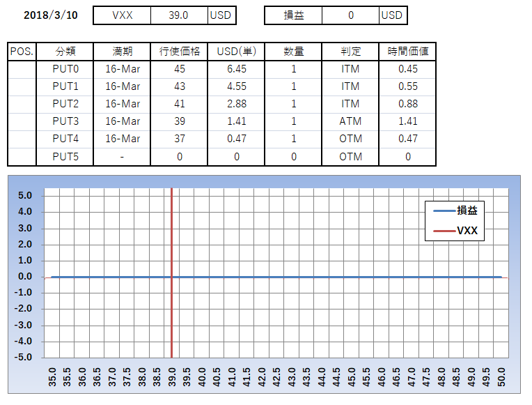Select time value 0.45 cell

(x=407, y=69)
